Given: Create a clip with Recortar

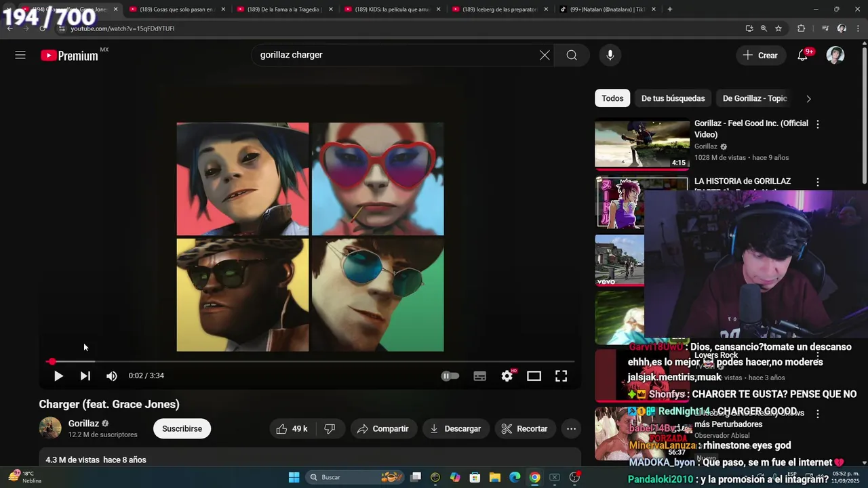Looking at the screenshot, I should tap(524, 428).
